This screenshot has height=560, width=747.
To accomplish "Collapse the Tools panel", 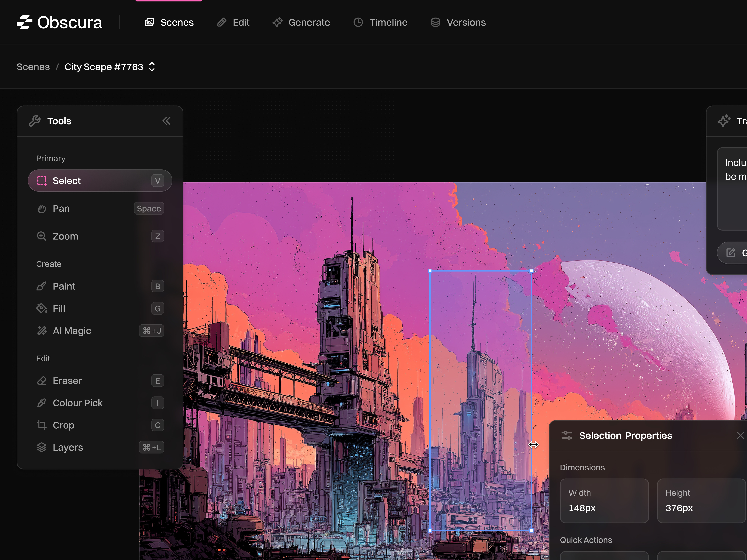I will coord(167,121).
